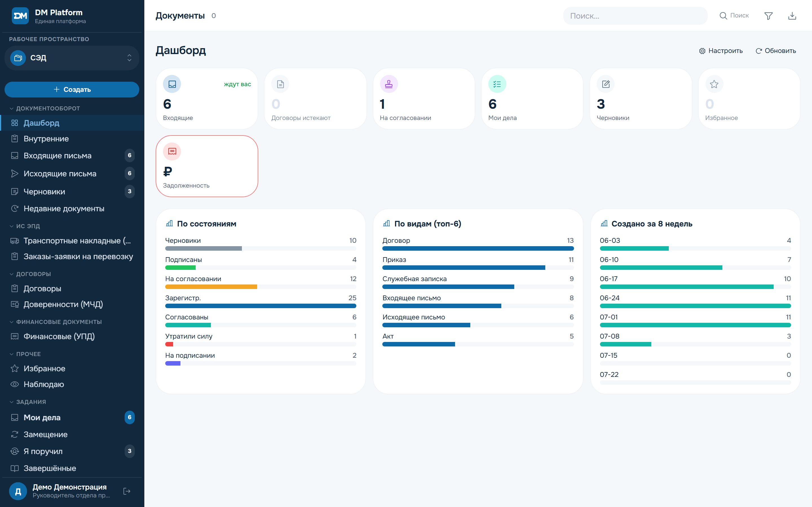The width and height of the screenshot is (812, 507).
Task: Collapse the ИС ЭПД section
Action: coord(25,226)
